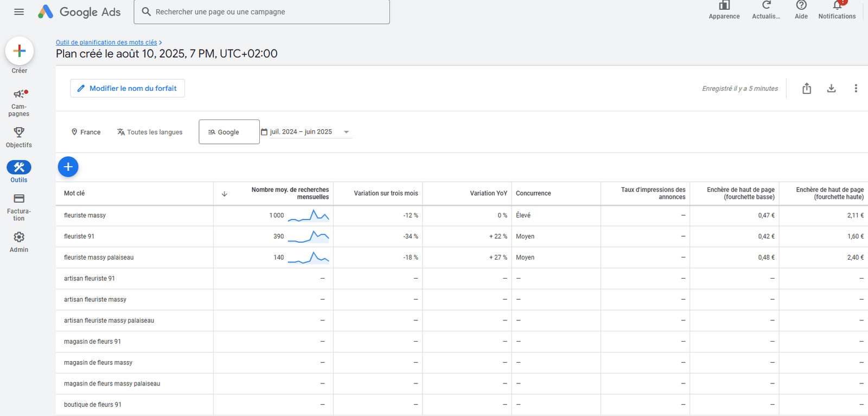This screenshot has width=868, height=416.
Task: Open Outil de planification des mots clés link
Action: coord(106,42)
